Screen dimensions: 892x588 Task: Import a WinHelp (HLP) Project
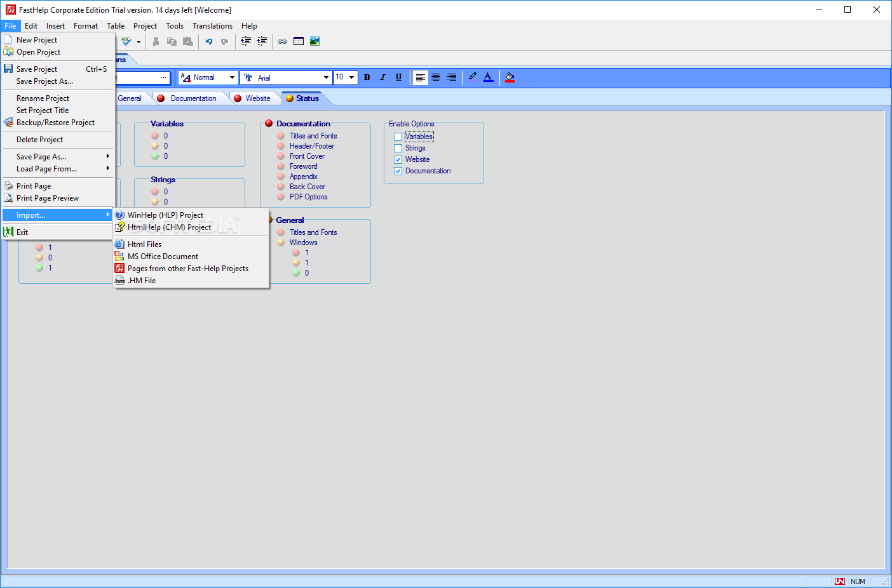(191, 215)
